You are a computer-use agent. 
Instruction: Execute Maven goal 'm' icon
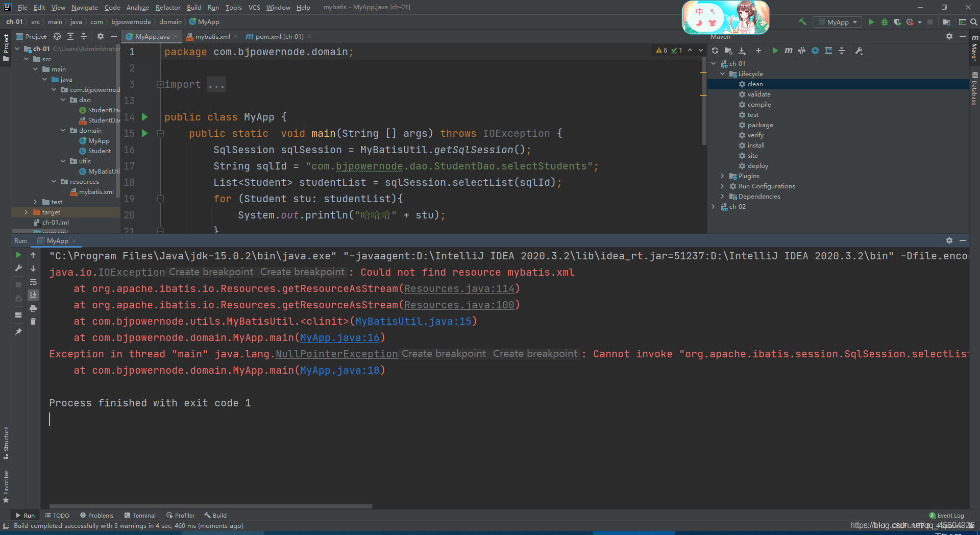click(x=789, y=51)
